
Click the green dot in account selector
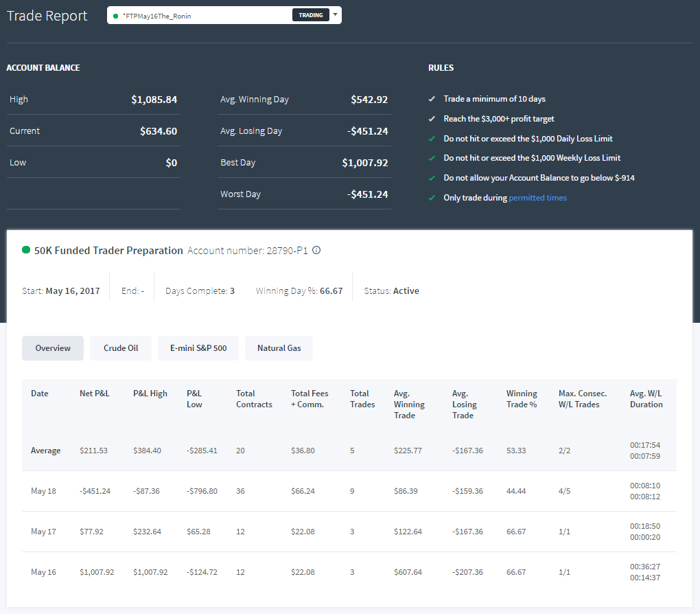pos(115,16)
